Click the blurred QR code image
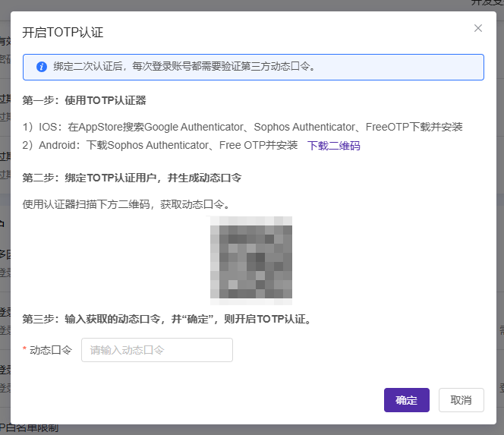504x435 pixels. click(251, 260)
